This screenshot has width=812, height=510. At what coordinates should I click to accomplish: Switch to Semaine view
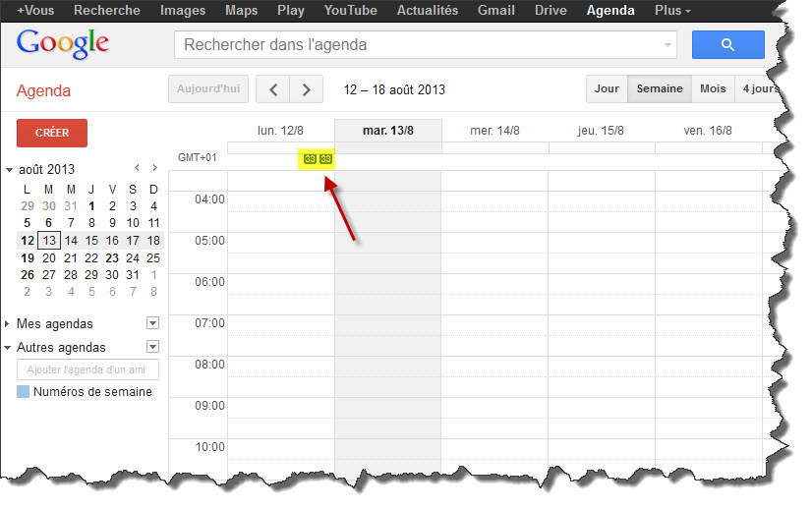pyautogui.click(x=660, y=88)
